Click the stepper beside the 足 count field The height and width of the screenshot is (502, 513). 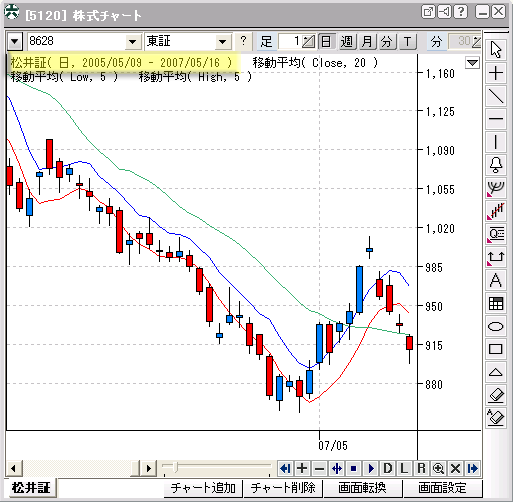click(x=308, y=42)
